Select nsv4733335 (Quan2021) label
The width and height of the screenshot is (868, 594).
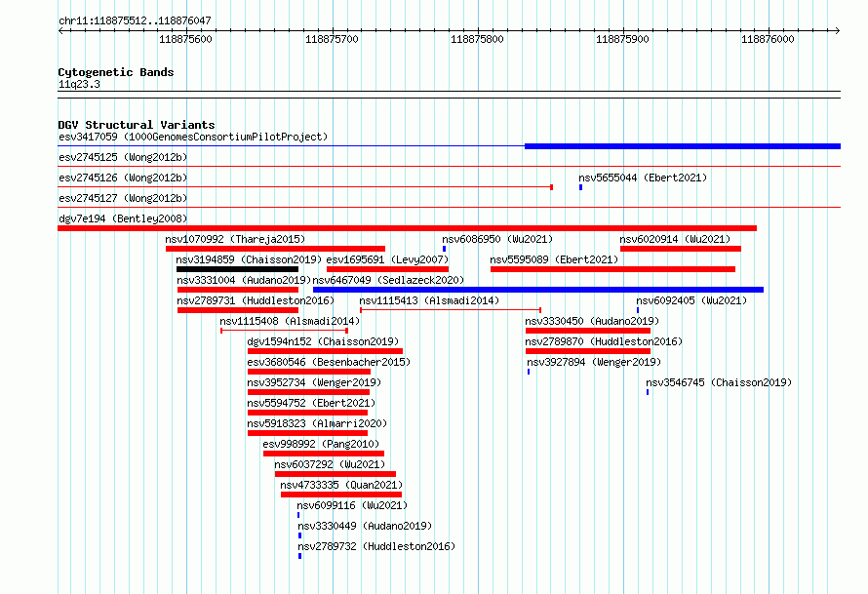pyautogui.click(x=341, y=485)
